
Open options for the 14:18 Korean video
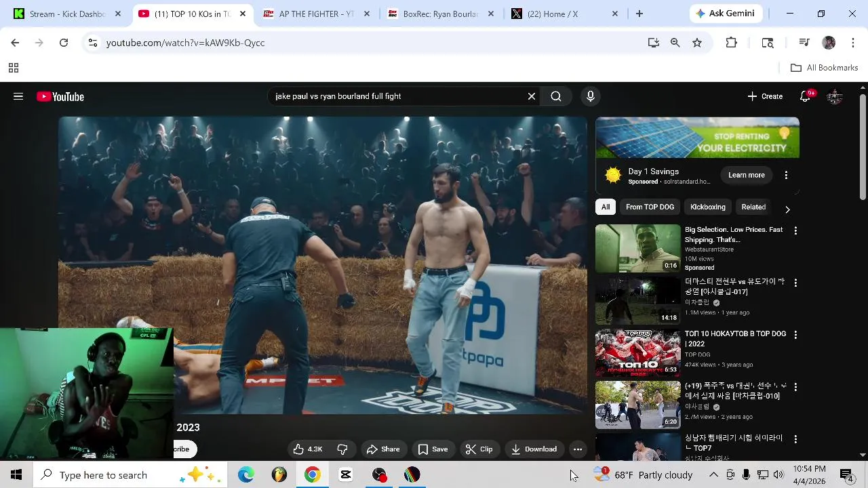coord(795,283)
